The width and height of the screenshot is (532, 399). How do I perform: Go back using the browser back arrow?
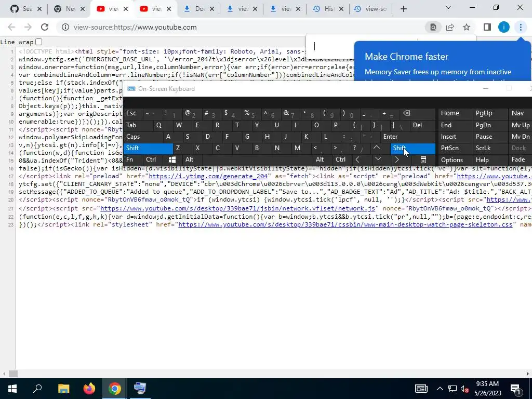11,27
